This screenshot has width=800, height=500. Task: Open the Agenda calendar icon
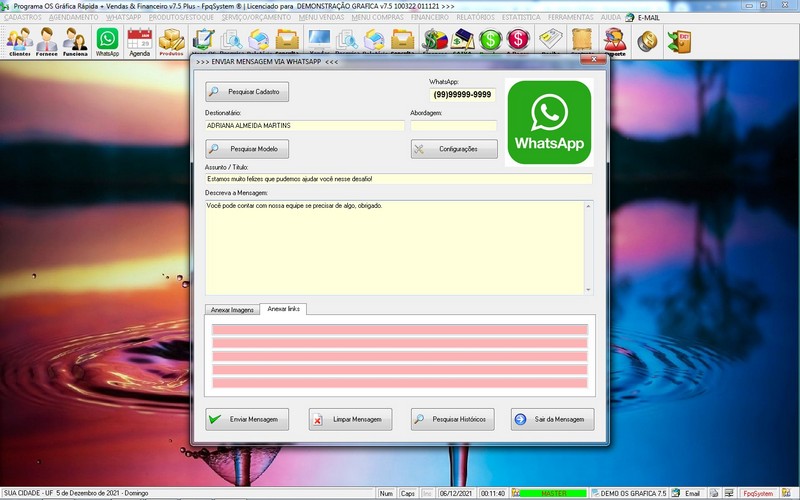(x=139, y=41)
